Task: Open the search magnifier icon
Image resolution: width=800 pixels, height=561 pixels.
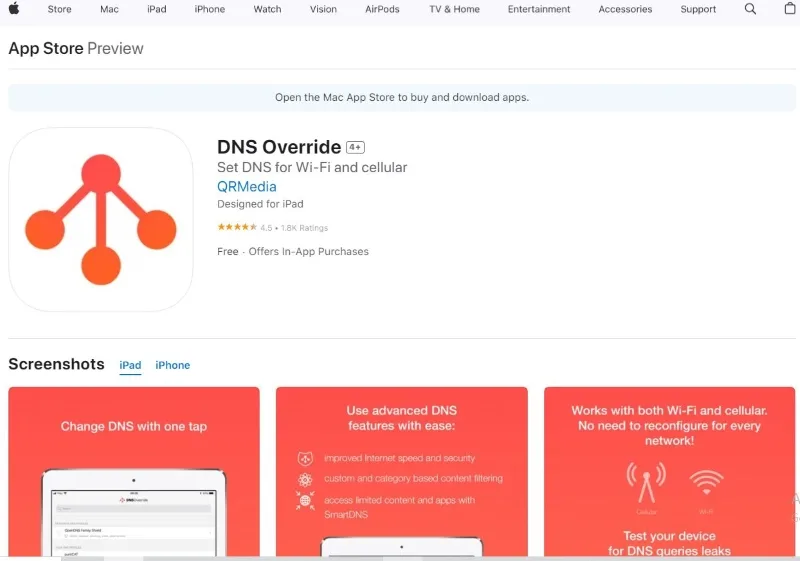Action: pyautogui.click(x=750, y=9)
